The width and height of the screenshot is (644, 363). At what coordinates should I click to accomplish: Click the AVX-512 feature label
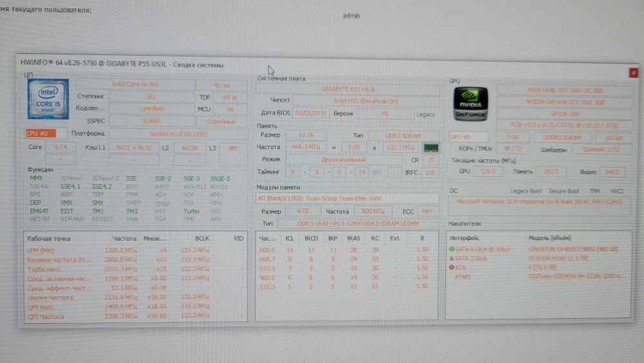pos(194,187)
